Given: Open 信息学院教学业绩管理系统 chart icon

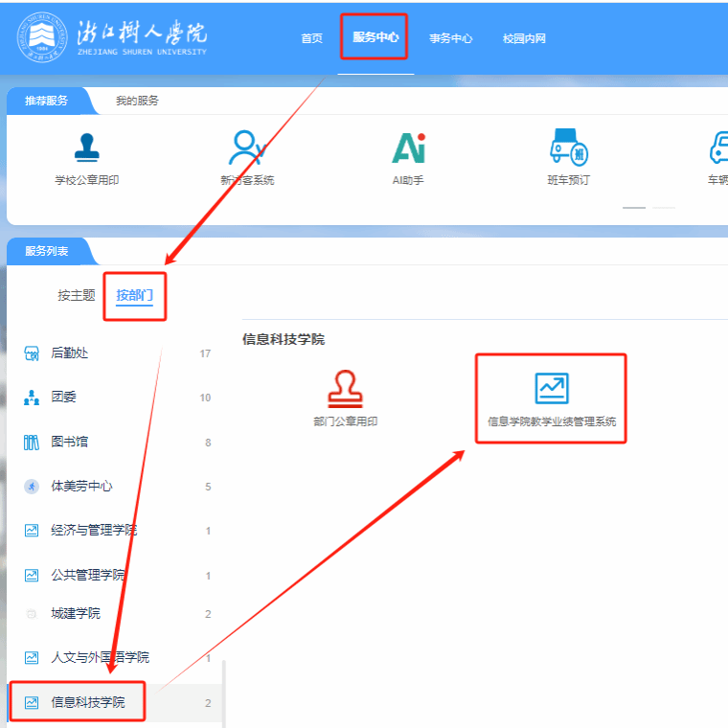Looking at the screenshot, I should pos(551,388).
